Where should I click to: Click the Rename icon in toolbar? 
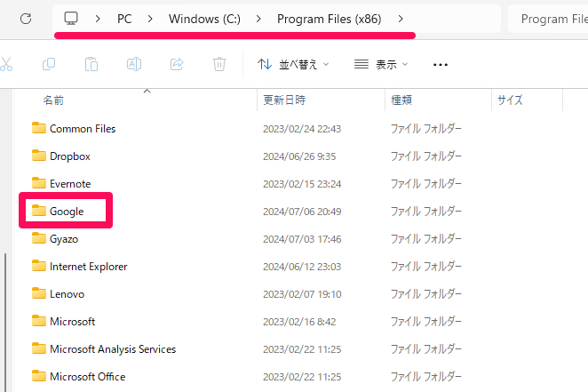click(x=134, y=64)
